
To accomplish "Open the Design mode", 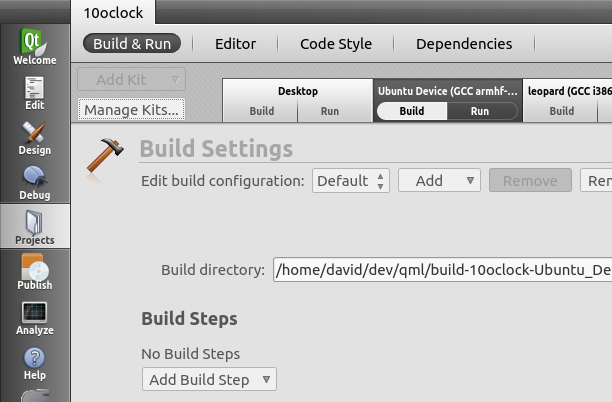I will pyautogui.click(x=35, y=138).
